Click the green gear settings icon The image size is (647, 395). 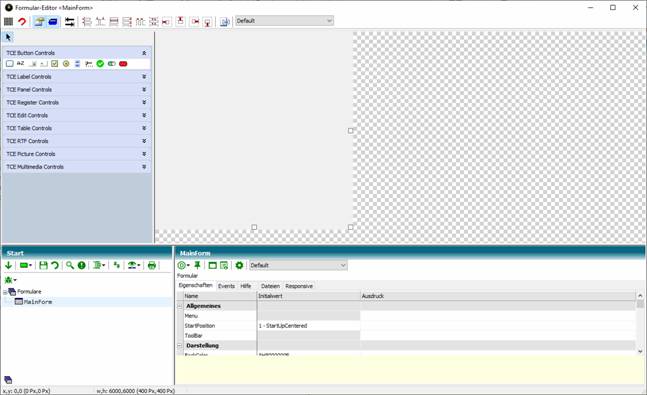(239, 265)
